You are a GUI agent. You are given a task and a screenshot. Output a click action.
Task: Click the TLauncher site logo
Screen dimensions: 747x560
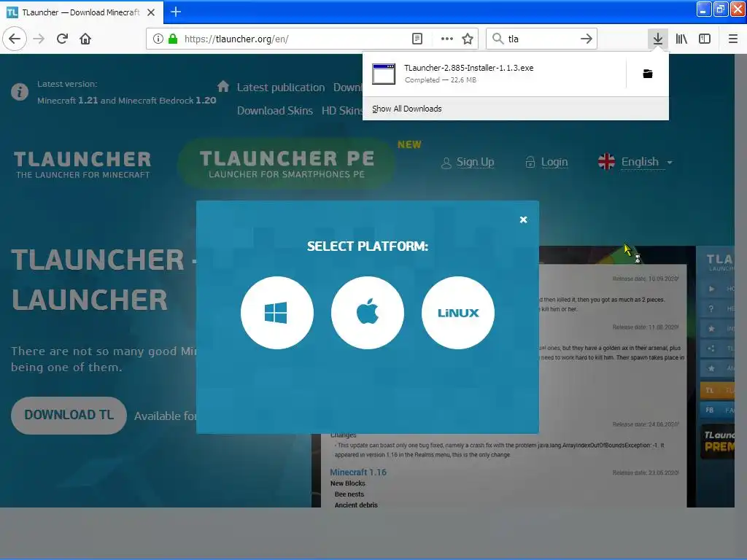click(82, 164)
